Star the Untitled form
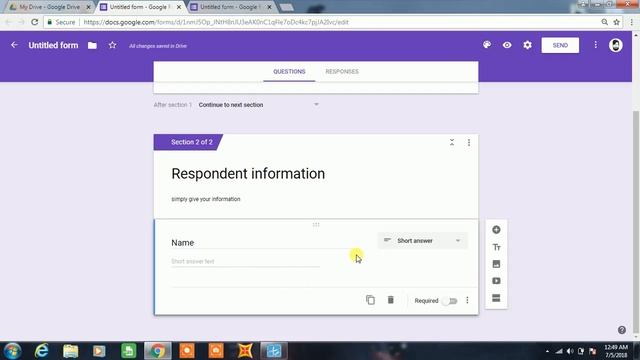 113,45
